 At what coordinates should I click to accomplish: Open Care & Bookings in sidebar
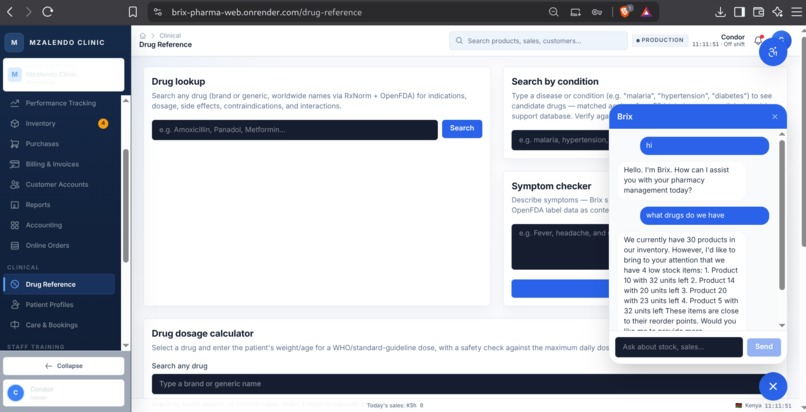point(51,325)
